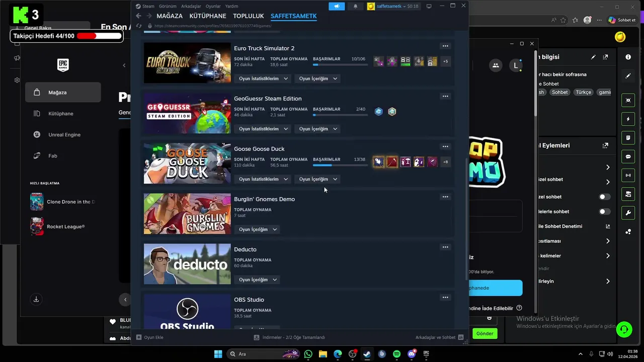Go back with Steam's left arrow
The image size is (644, 362).
[138, 16]
